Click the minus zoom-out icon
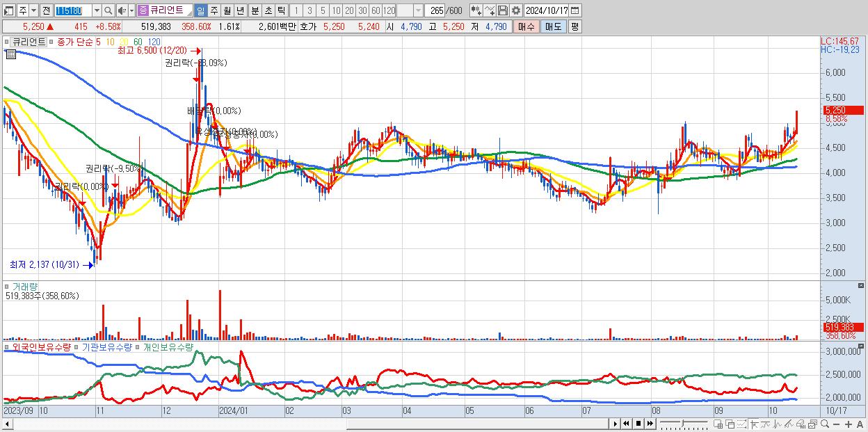868x432 pixels. click(x=836, y=424)
